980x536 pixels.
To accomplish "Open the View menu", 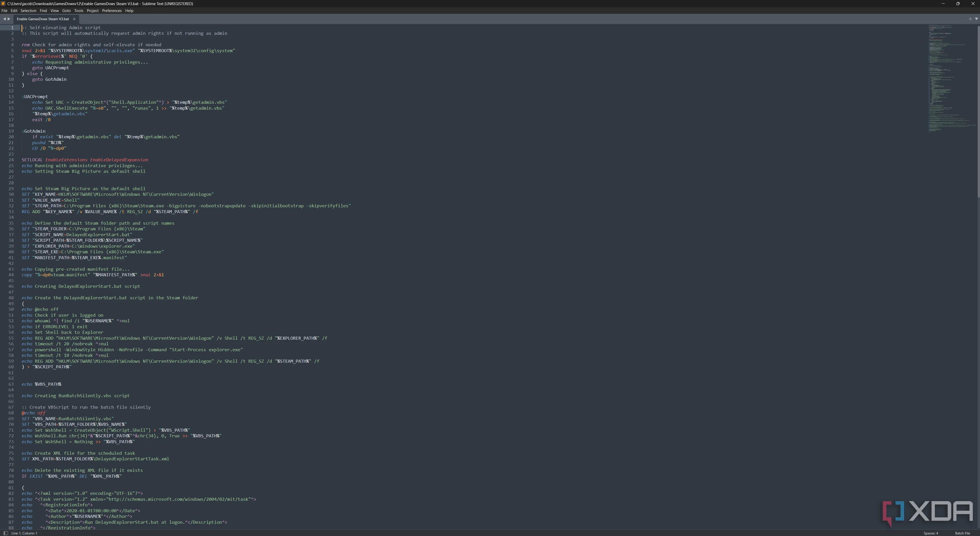I will point(55,11).
